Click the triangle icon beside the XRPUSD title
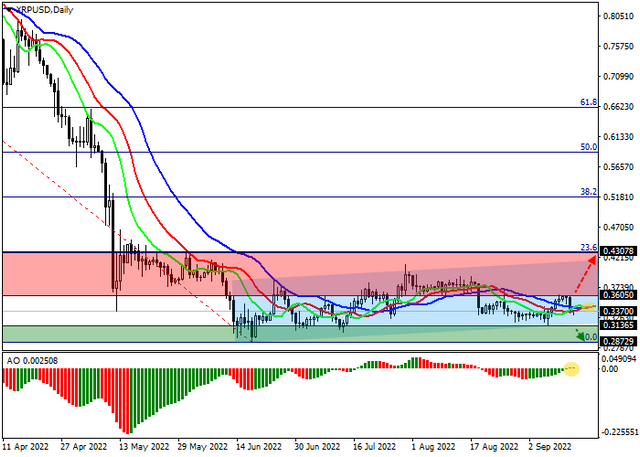Viewport: 640px width, 457px height. [9, 9]
